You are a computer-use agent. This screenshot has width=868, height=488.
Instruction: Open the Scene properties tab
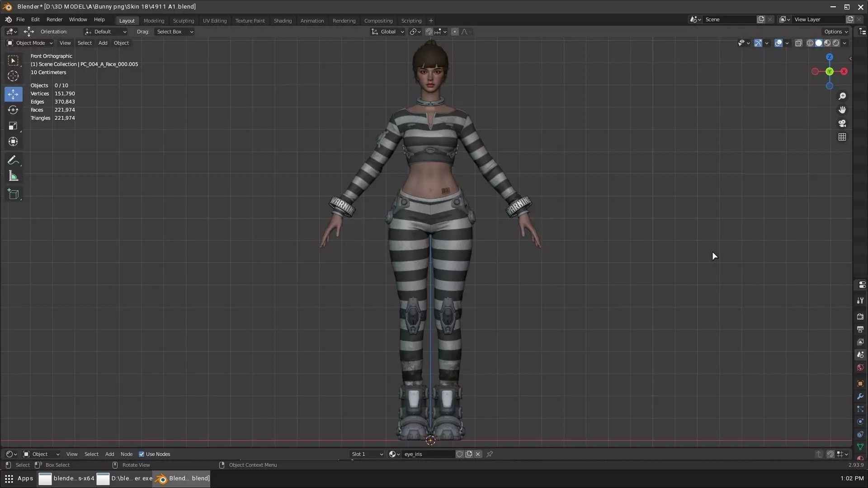tap(860, 355)
